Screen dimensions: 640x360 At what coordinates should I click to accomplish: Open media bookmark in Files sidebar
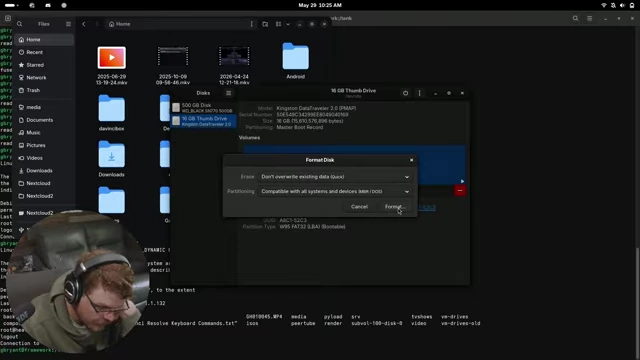44,107
